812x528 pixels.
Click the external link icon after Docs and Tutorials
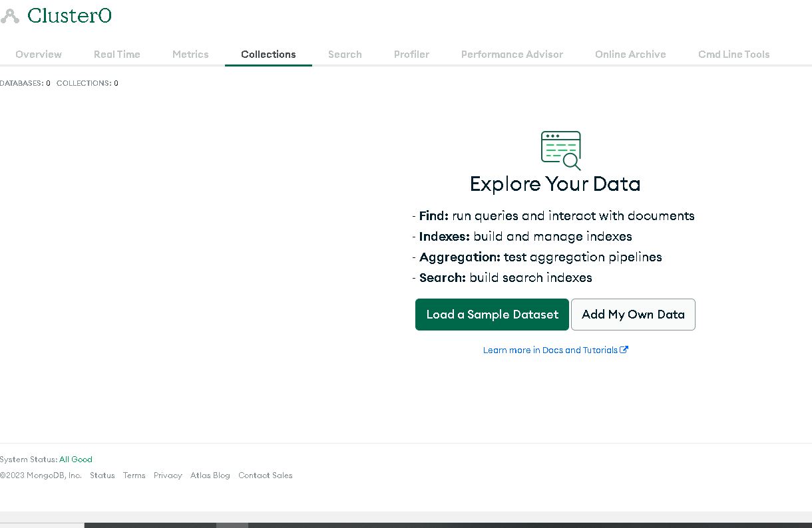coord(624,350)
